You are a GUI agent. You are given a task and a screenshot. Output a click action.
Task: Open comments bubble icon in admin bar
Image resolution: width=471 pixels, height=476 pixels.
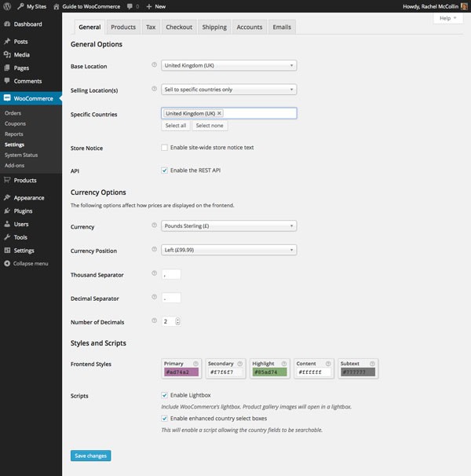click(130, 6)
